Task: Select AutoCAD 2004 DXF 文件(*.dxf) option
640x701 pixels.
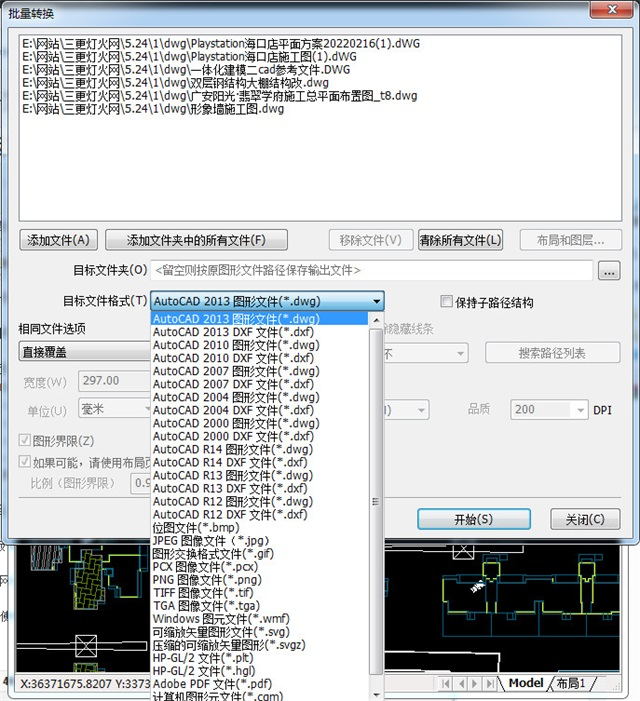Action: [x=260, y=410]
